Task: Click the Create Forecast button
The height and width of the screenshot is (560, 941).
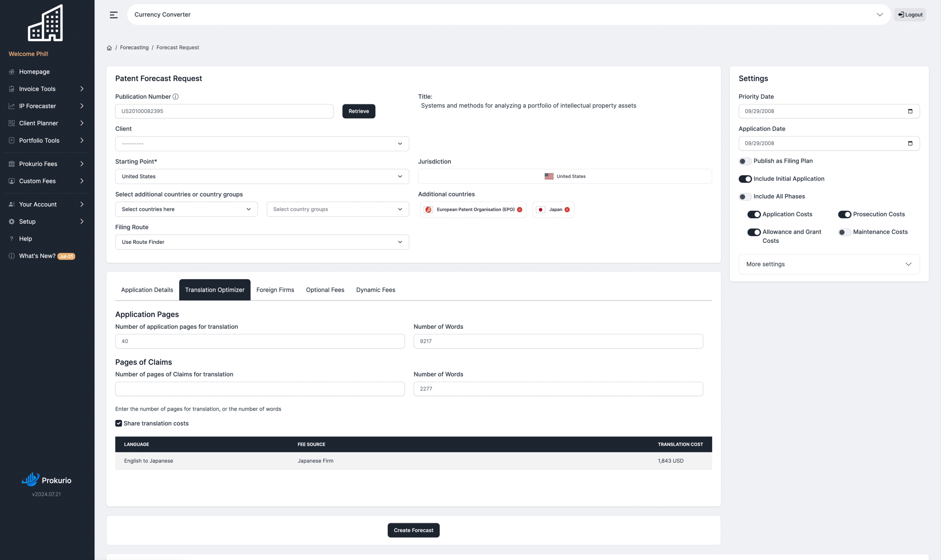Action: point(413,530)
